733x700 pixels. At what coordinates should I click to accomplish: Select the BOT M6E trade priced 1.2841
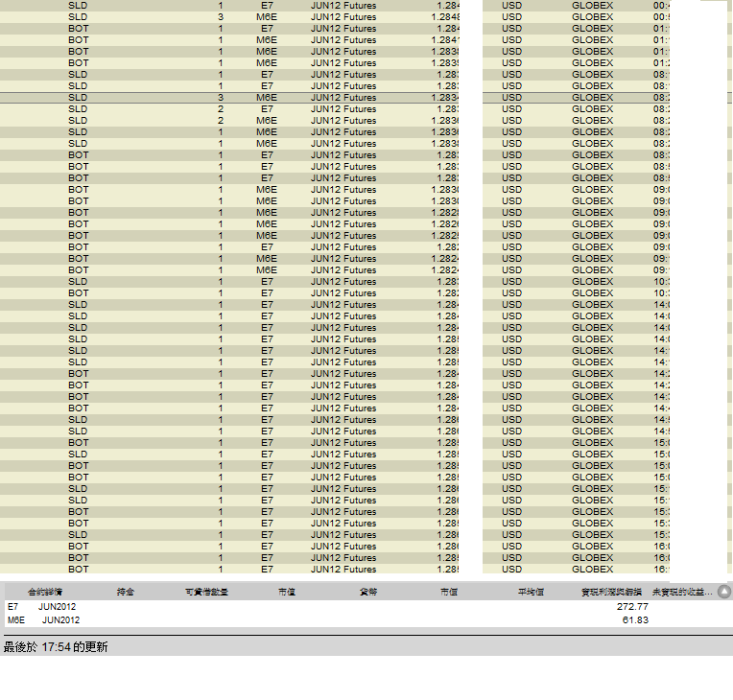pyautogui.click(x=335, y=39)
